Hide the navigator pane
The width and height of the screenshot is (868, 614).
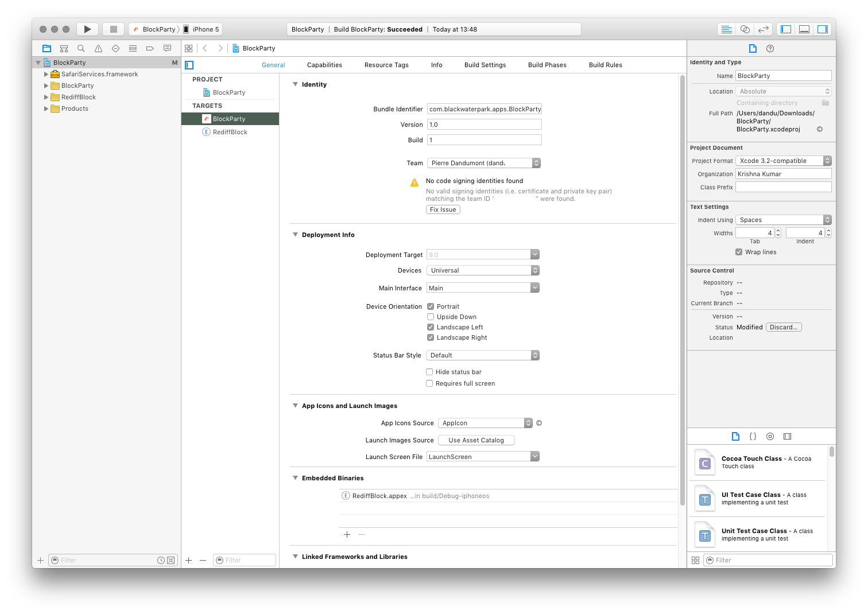tap(786, 29)
